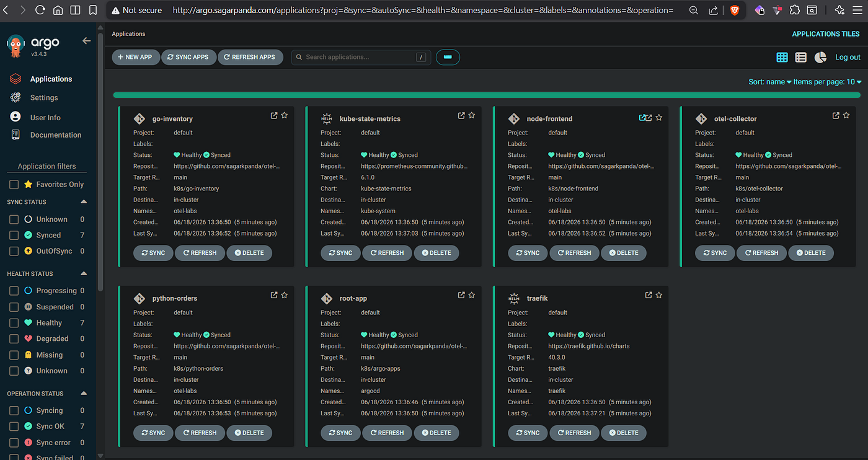Check the OutOfSync filter
The width and height of the screenshot is (868, 460).
(14, 251)
